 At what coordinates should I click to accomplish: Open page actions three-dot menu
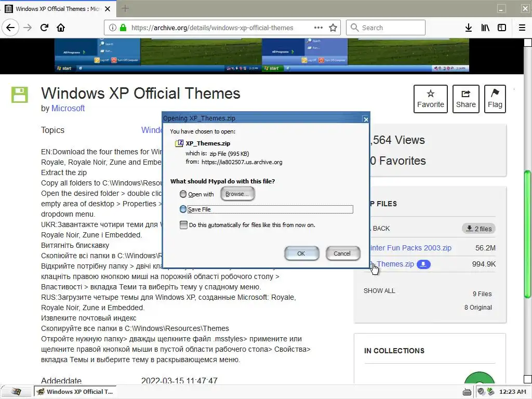coord(318,28)
